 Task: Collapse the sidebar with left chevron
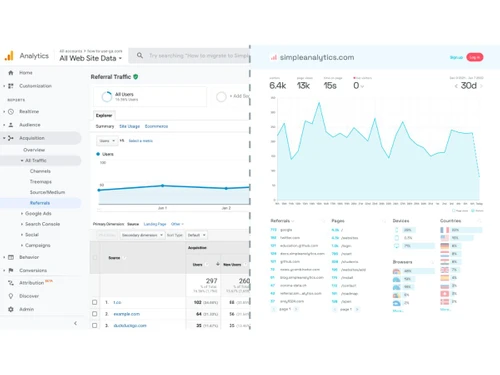pyautogui.click(x=75, y=323)
